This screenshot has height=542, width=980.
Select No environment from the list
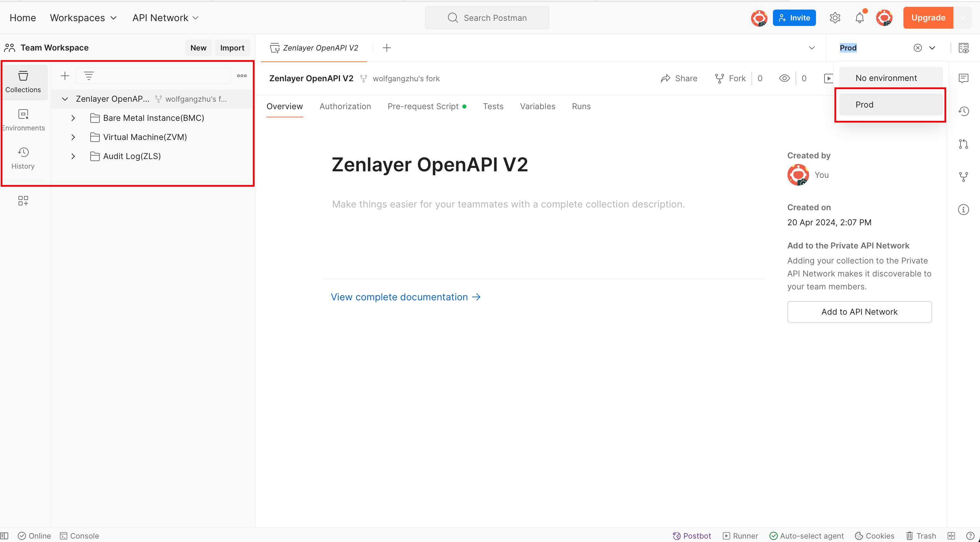pyautogui.click(x=886, y=78)
